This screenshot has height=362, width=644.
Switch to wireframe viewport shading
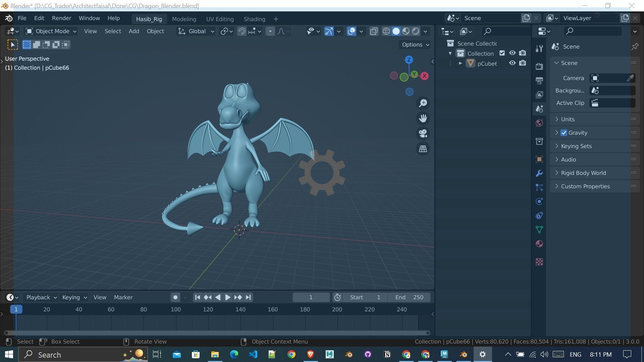pos(386,32)
